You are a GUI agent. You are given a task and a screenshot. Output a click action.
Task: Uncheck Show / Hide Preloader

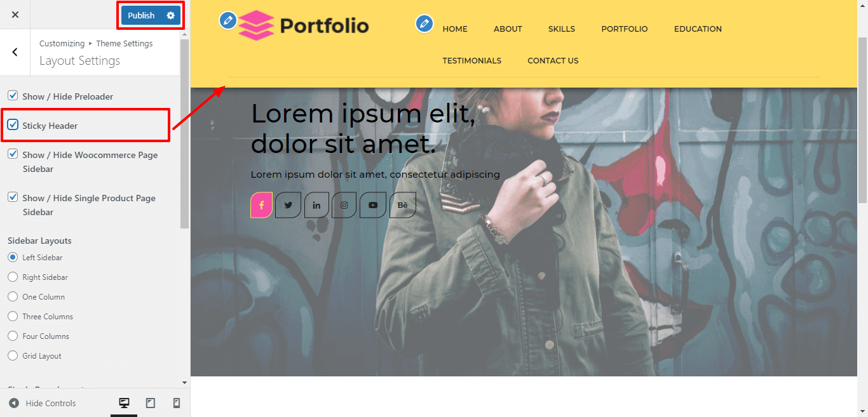13,95
